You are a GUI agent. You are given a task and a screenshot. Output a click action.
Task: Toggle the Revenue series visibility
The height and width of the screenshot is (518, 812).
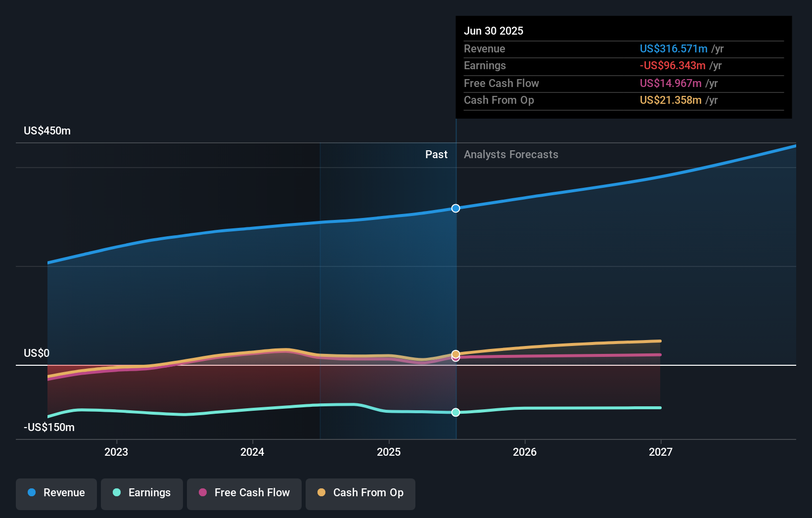(56, 493)
